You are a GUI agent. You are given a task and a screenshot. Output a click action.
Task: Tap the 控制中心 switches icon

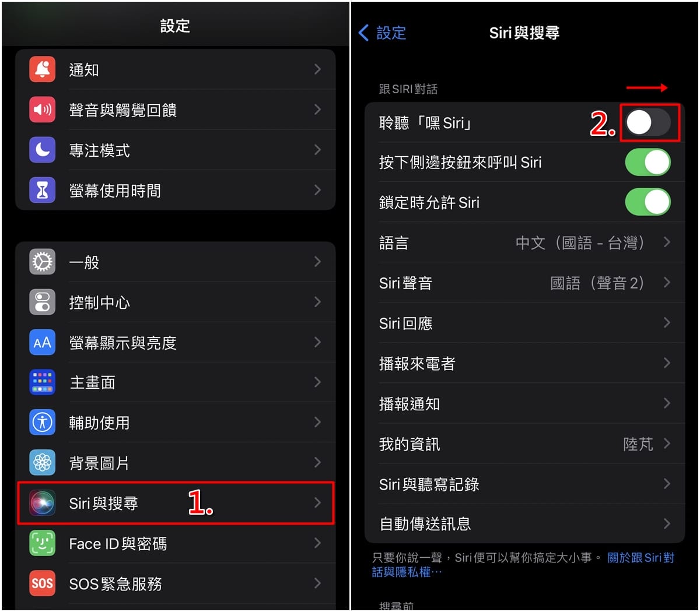pyautogui.click(x=42, y=302)
